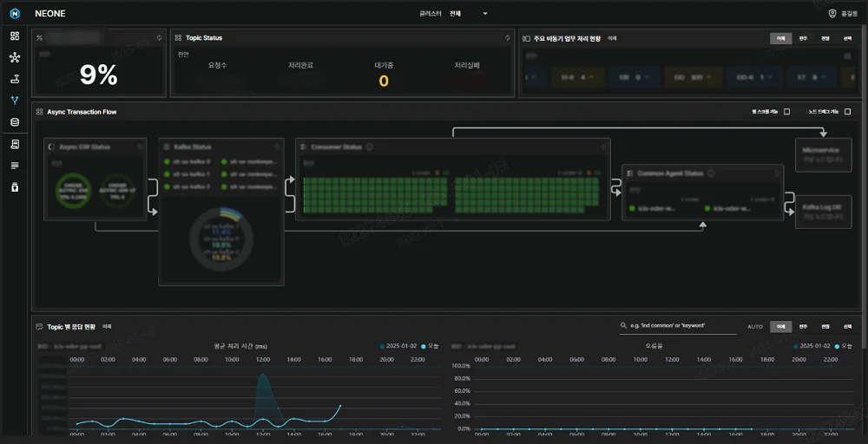868x444 pixels.
Task: Open the database icon in sidebar
Action: coord(14,121)
